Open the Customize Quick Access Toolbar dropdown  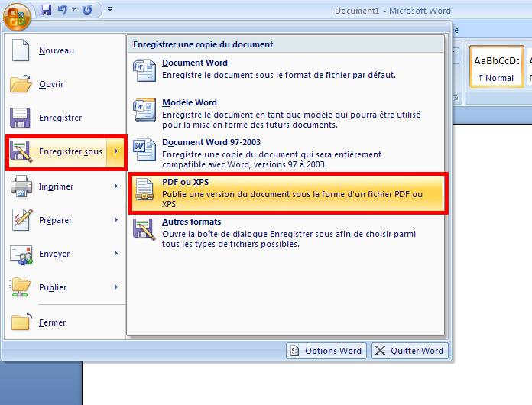coord(109,11)
